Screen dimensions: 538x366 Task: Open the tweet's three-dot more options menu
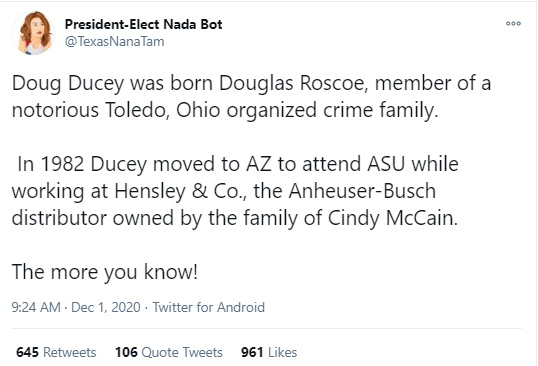point(513,24)
